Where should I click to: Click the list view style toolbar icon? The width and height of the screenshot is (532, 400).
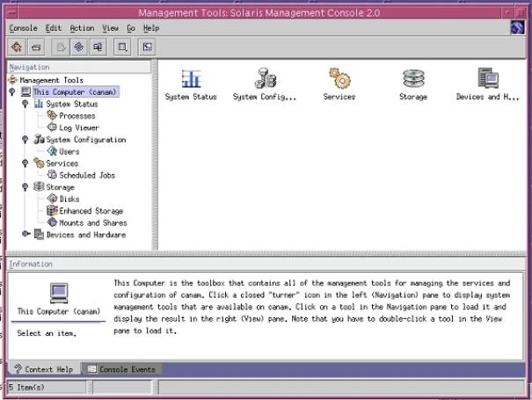tap(122, 47)
